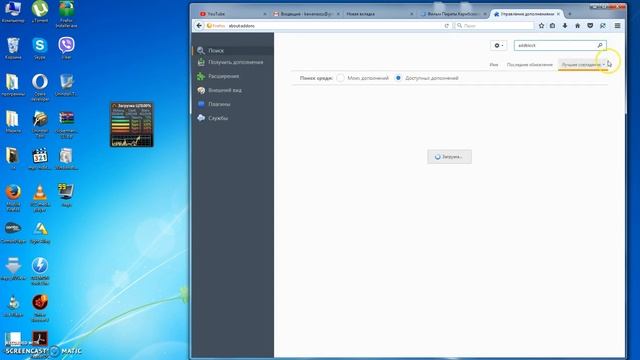Screen dimensions: 640x360
Task: Click the uTorrent desktop icon
Action: pyautogui.click(x=40, y=12)
